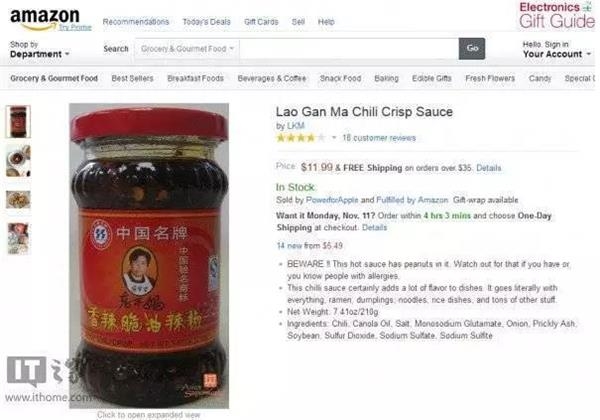Viewport: 600px width, 420px height.
Task: Click in the search text field
Action: 349,49
